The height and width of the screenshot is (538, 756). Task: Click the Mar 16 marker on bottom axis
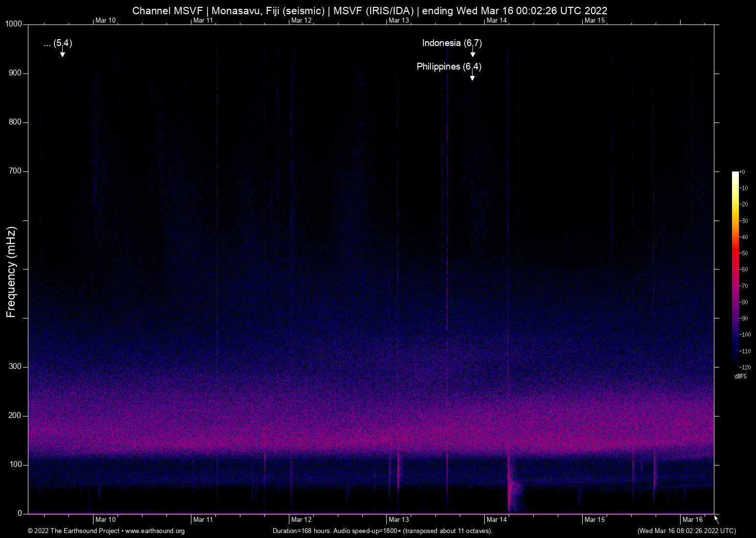[692, 519]
